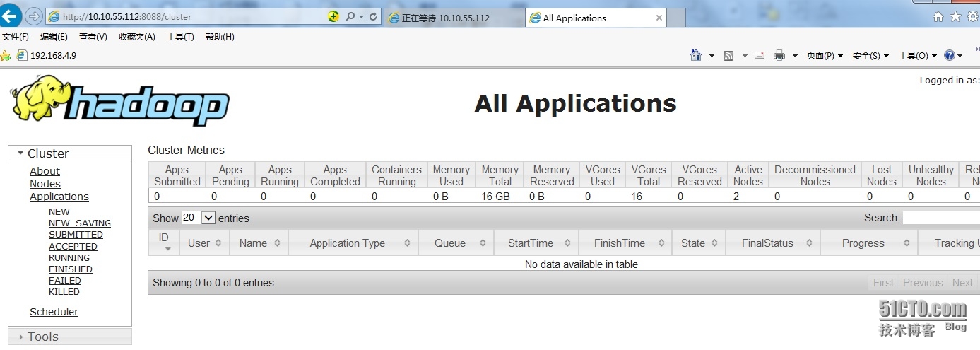The height and width of the screenshot is (350, 980).
Task: Click the Unhealthy Nodes count link
Action: pyautogui.click(x=911, y=197)
